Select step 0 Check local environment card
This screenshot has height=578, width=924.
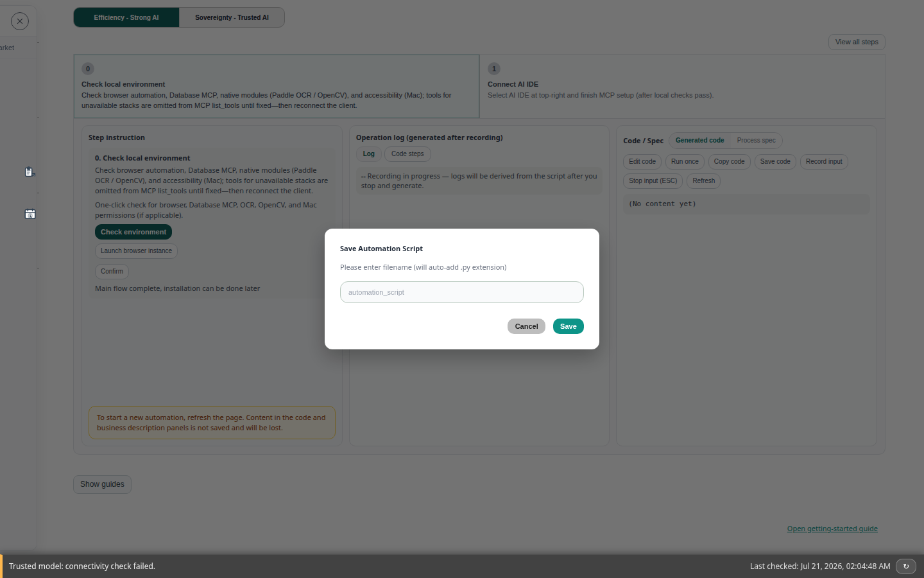pos(277,86)
